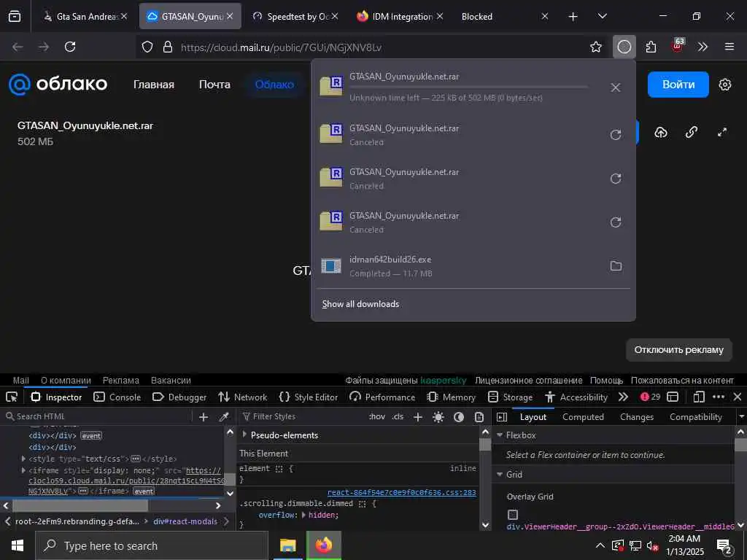Collapse the Grid section

[500, 474]
